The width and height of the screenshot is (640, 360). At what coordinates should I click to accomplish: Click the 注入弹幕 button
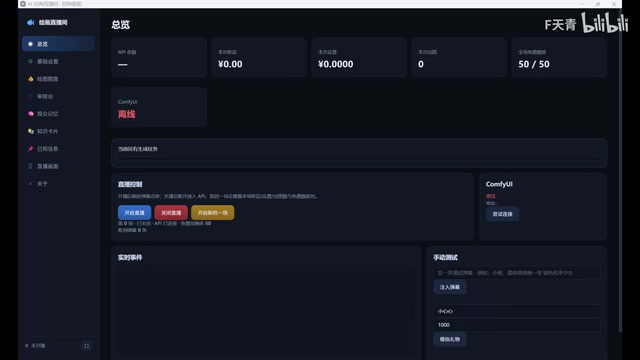click(x=450, y=287)
